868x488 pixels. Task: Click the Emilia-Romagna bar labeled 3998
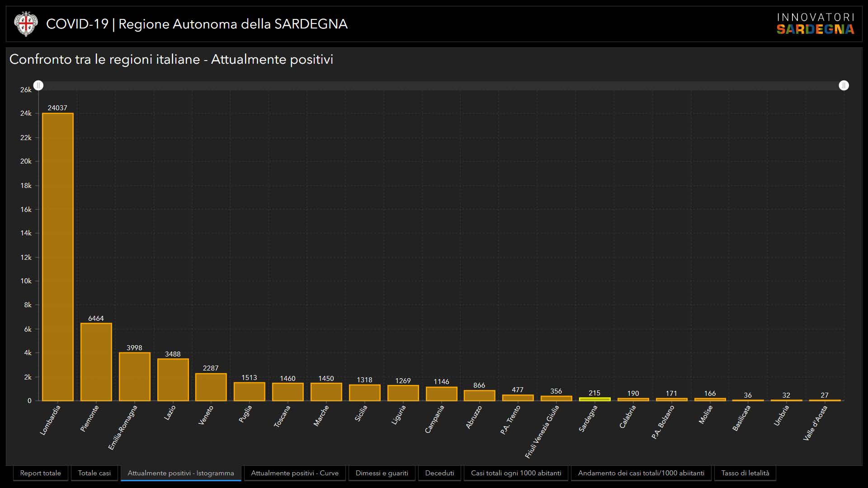click(135, 376)
